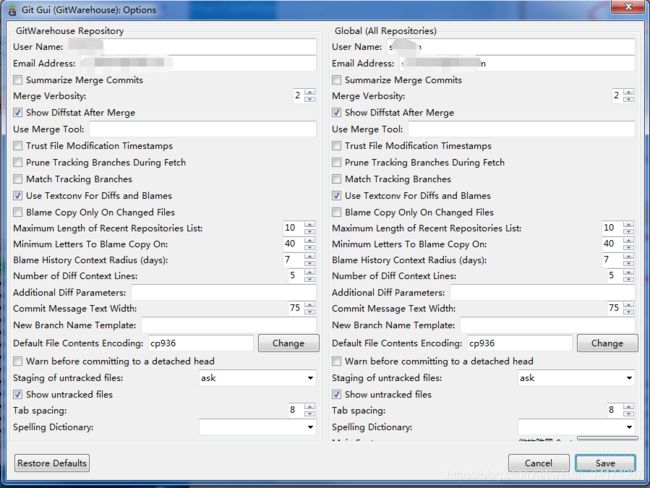Click global Additional Diff Parameters field
The width and height of the screenshot is (650, 488).
(543, 292)
